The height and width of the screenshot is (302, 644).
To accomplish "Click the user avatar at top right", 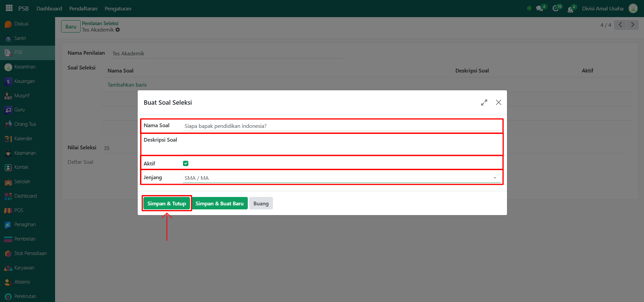I will point(633,9).
